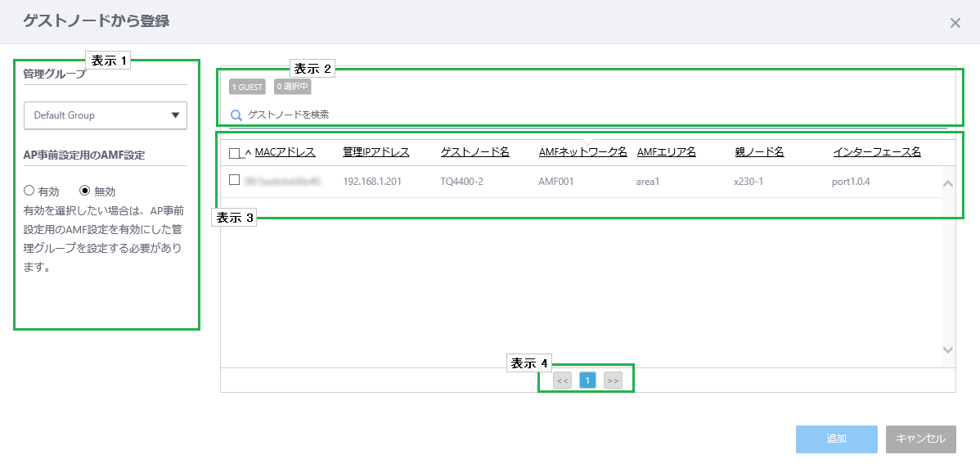Click the x230-1 parent node cell
This screenshot has width=980, height=473.
[748, 181]
